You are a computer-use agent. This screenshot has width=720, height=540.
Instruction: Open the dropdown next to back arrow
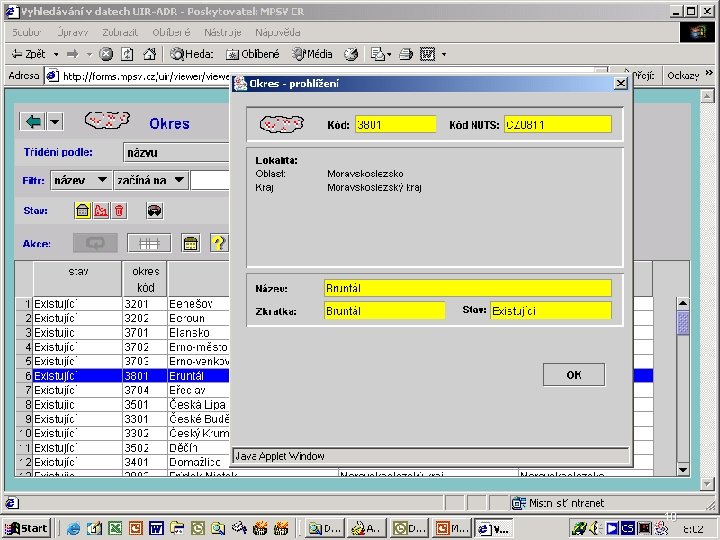54,121
